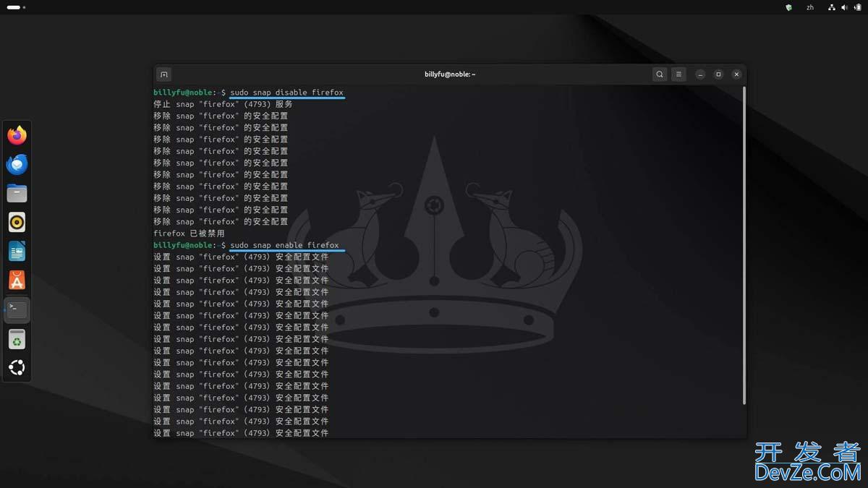Maximize the terminal window
The width and height of the screenshot is (868, 488).
click(x=718, y=74)
